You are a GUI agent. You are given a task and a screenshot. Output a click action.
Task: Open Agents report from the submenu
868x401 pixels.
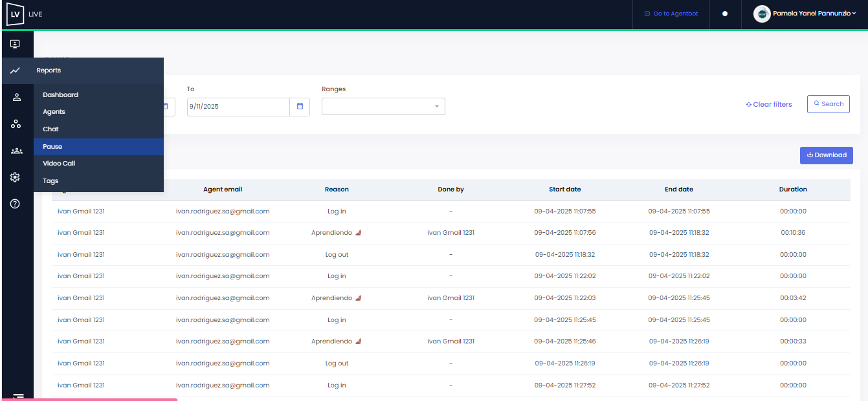[x=54, y=112]
